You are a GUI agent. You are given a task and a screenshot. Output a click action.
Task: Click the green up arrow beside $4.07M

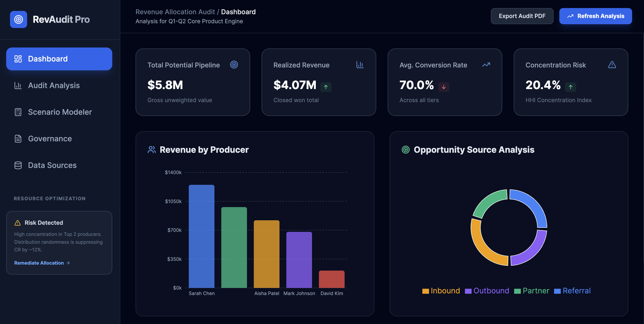[326, 87]
